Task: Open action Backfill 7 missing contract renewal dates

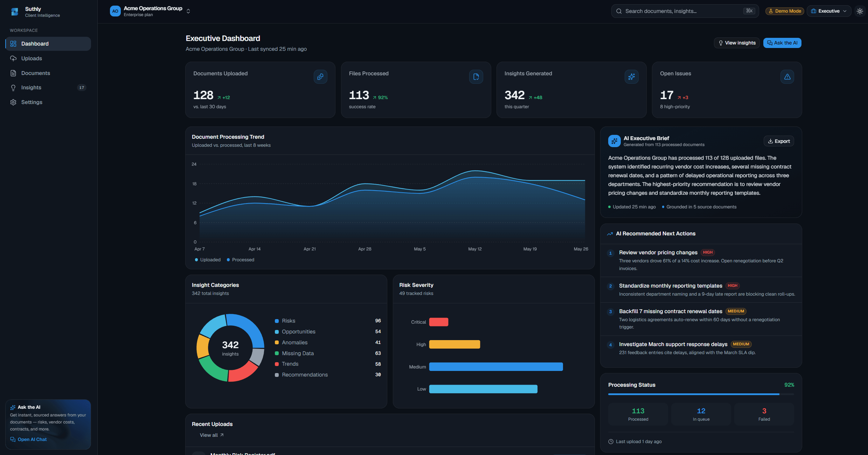Action: click(701, 319)
